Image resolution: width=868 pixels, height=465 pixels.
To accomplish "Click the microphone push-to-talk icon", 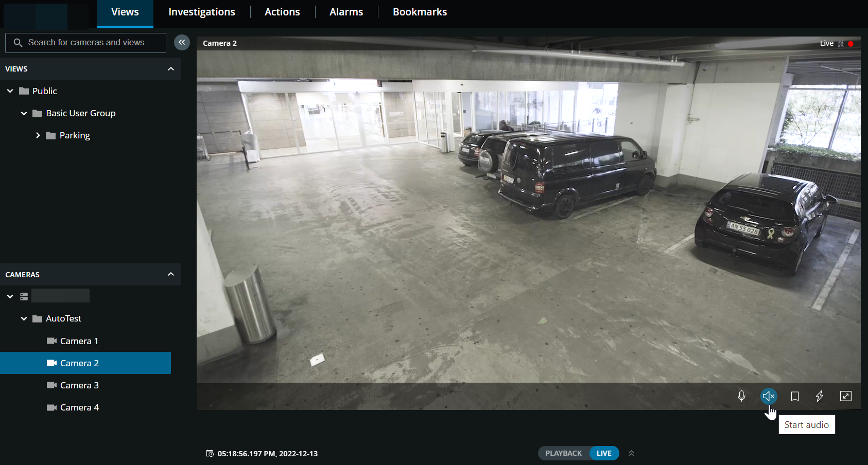I will coord(741,396).
